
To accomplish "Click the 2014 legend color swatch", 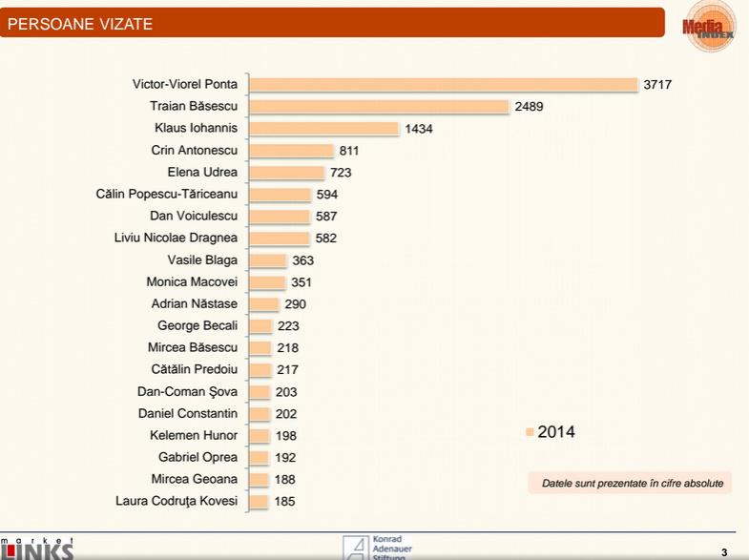I will coord(530,432).
